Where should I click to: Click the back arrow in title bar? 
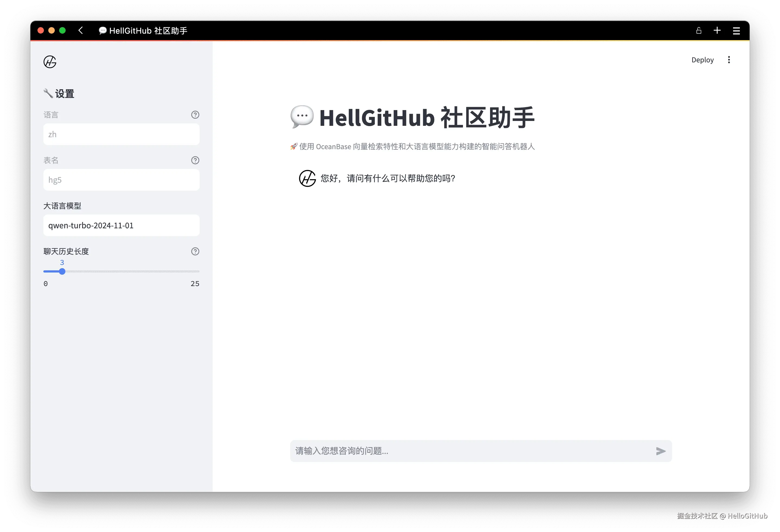(81, 31)
